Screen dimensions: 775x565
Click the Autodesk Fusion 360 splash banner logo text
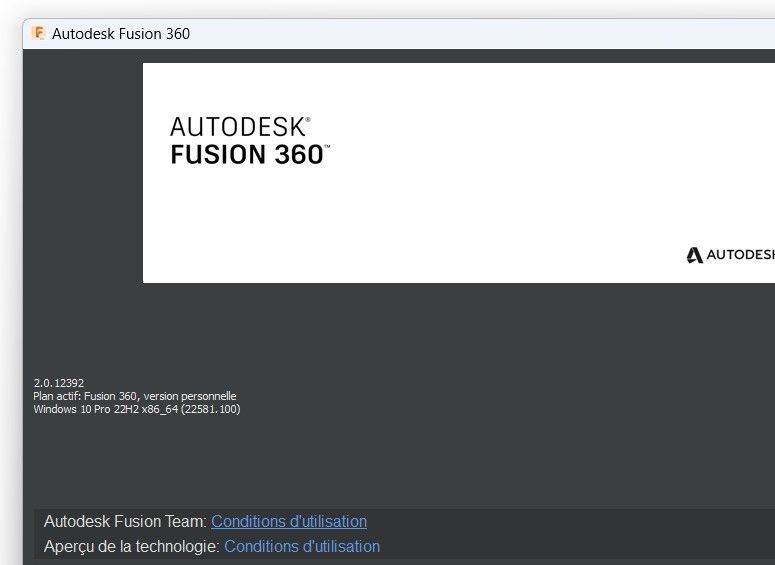point(250,141)
